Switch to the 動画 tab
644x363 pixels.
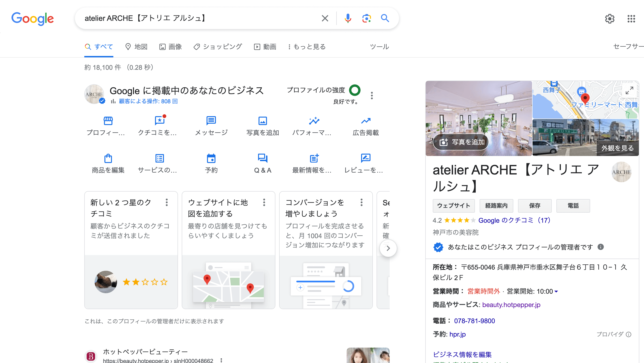(265, 47)
